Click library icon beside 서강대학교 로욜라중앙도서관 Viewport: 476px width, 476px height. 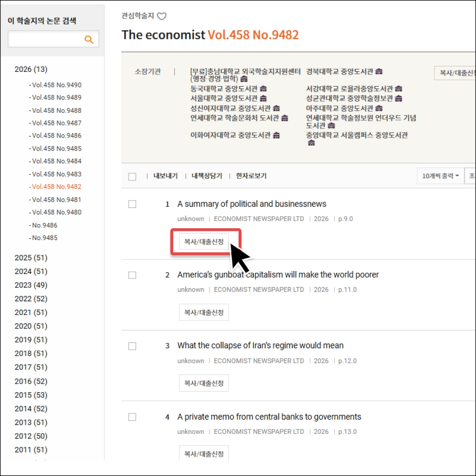(x=398, y=89)
